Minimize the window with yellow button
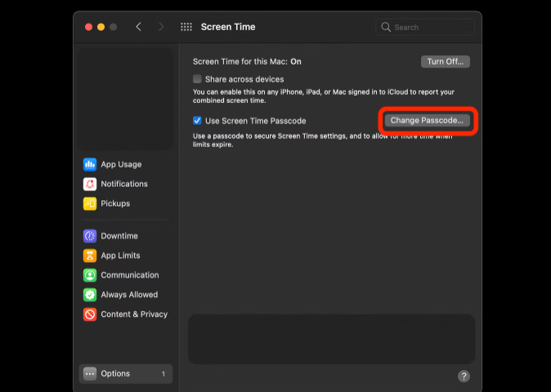This screenshot has height=392, width=551. point(101,27)
